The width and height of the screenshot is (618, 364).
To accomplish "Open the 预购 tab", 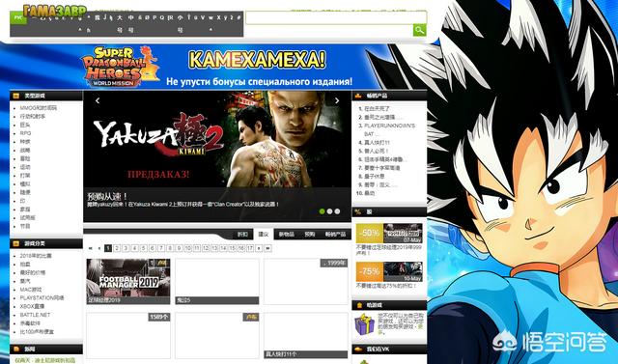I will click(309, 234).
